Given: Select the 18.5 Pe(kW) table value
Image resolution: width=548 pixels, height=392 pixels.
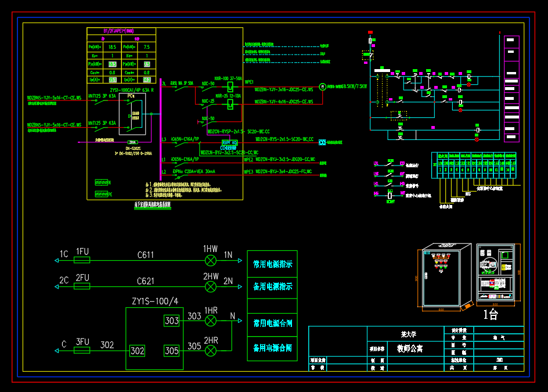Looking at the screenshot, I should tap(112, 47).
